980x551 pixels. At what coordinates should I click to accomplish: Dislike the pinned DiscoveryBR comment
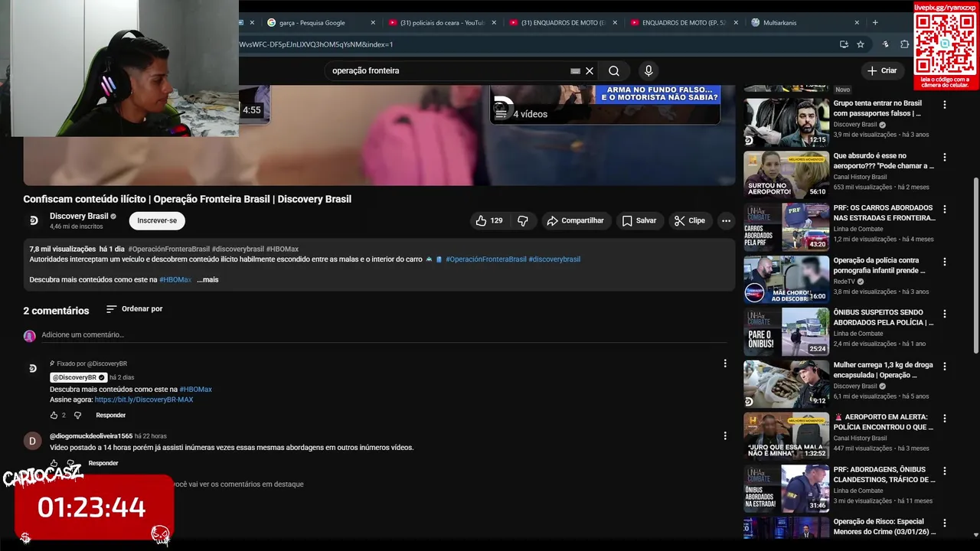tap(77, 415)
